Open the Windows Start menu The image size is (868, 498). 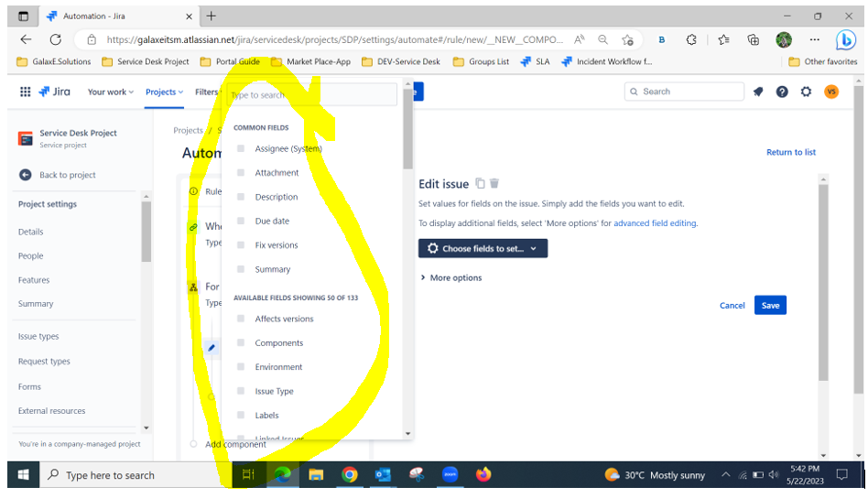pyautogui.click(x=23, y=475)
